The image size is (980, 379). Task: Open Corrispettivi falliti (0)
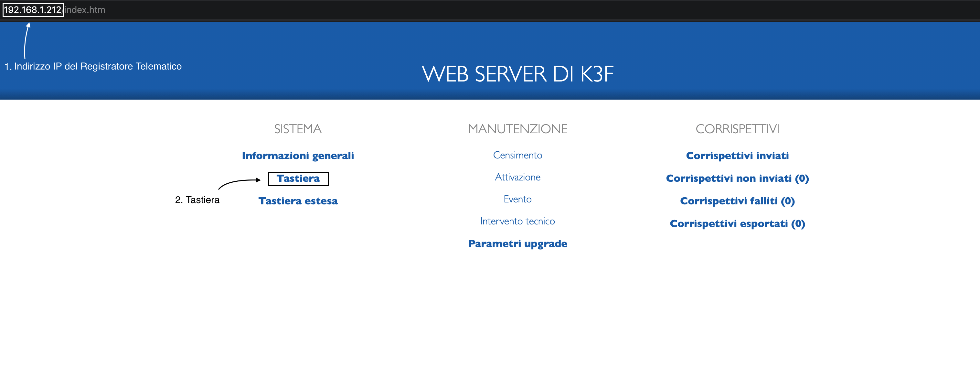[737, 201]
